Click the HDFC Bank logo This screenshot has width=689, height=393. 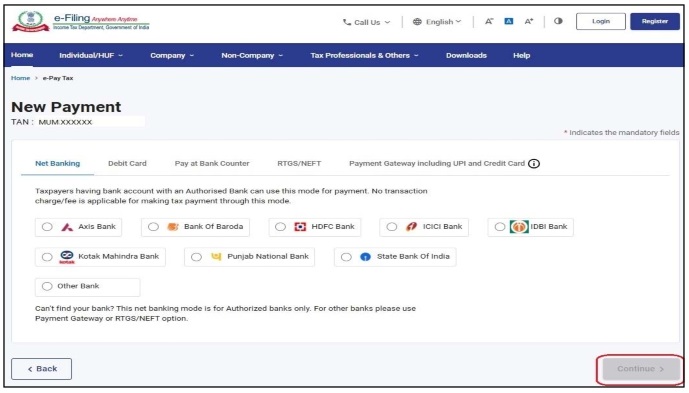pyautogui.click(x=300, y=227)
